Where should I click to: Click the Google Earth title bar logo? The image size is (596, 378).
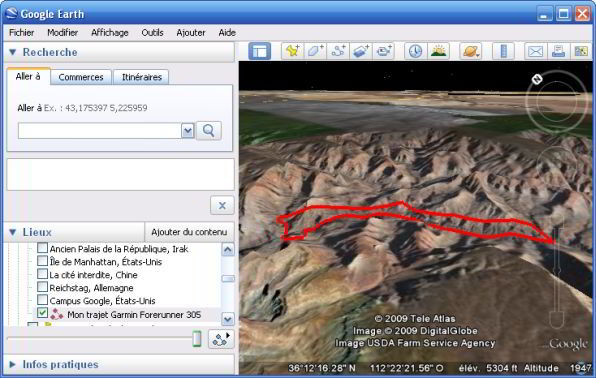coord(11,13)
